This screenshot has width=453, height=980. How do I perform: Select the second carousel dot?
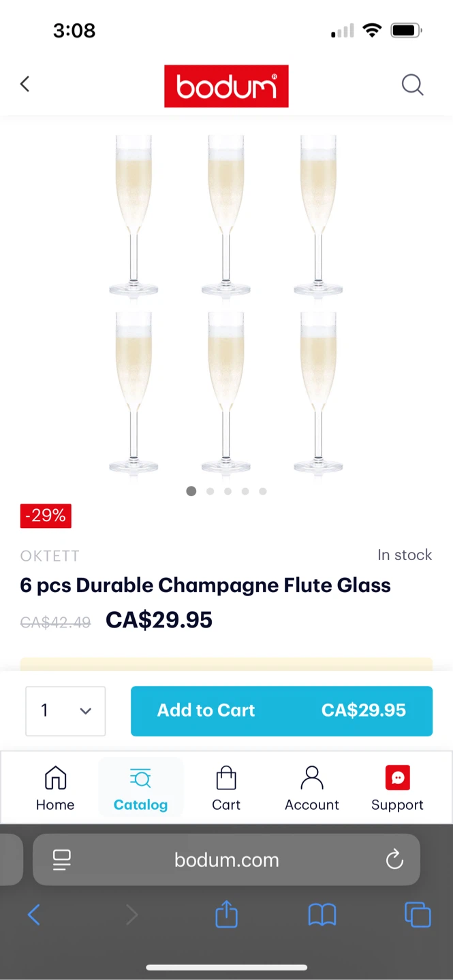click(210, 491)
